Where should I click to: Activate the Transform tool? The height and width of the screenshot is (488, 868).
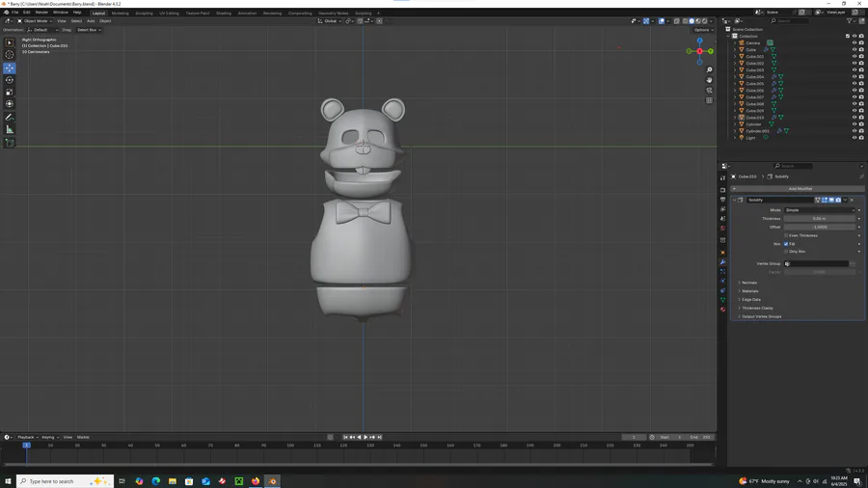[10, 104]
